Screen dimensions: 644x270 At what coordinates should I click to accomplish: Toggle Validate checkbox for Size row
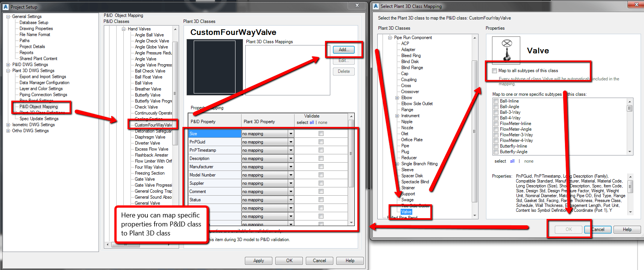click(321, 134)
